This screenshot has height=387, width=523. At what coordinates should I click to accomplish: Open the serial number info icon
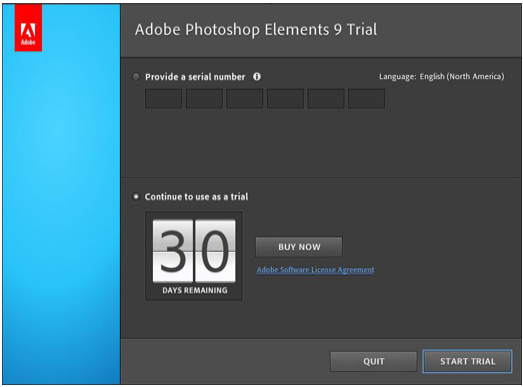coord(257,77)
